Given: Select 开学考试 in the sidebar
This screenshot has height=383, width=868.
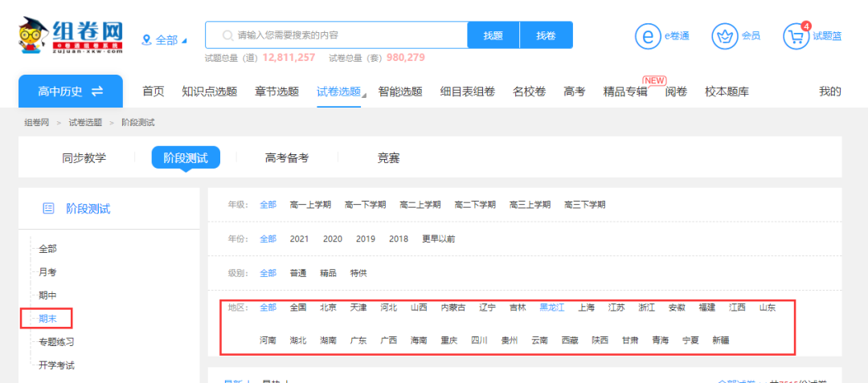Looking at the screenshot, I should [56, 365].
